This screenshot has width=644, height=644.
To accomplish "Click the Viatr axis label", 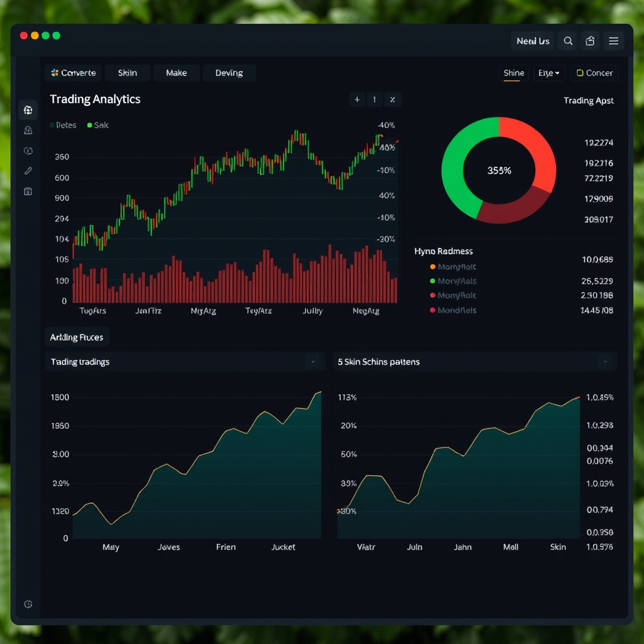I will pyautogui.click(x=366, y=547).
